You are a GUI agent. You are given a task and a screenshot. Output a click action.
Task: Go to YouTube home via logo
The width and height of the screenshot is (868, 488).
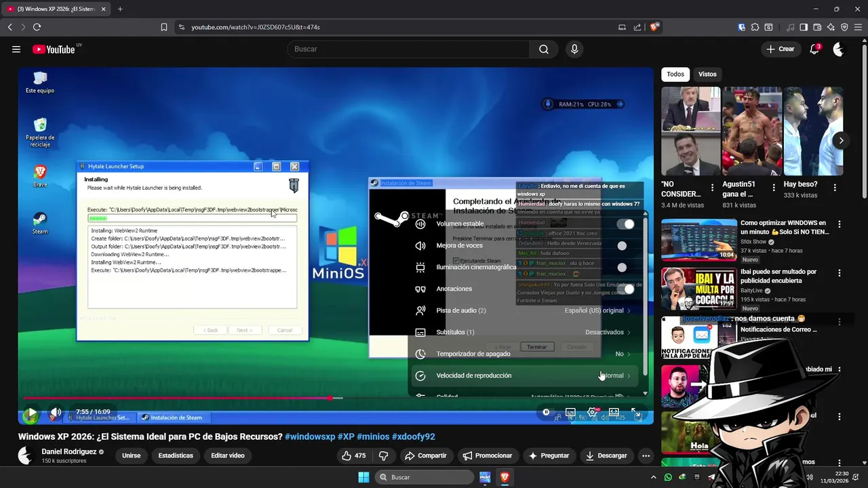pos(54,49)
